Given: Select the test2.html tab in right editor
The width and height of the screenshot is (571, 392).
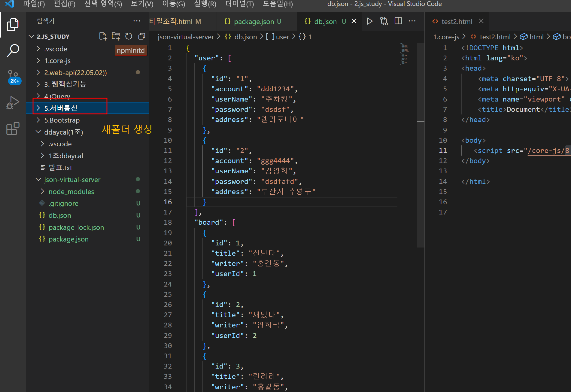Looking at the screenshot, I should 457,21.
